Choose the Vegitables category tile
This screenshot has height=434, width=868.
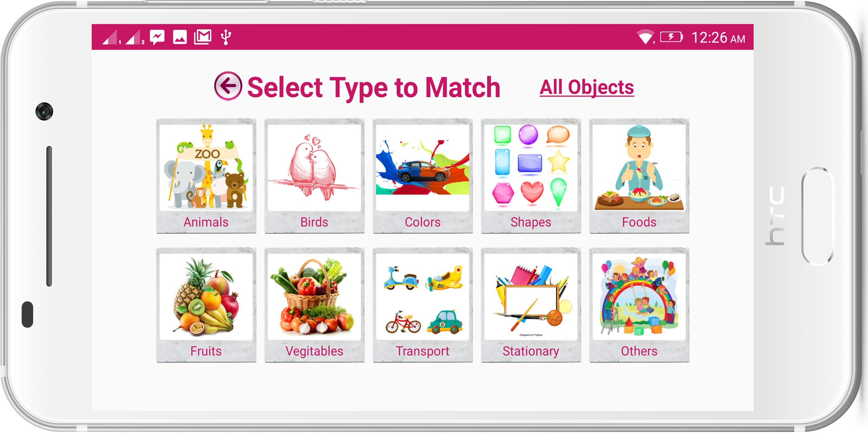pyautogui.click(x=314, y=305)
